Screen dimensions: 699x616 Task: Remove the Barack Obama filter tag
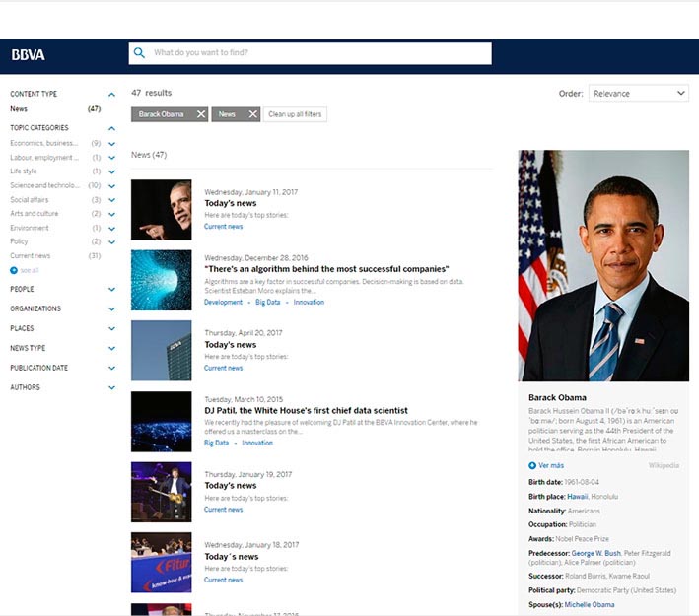pos(201,114)
